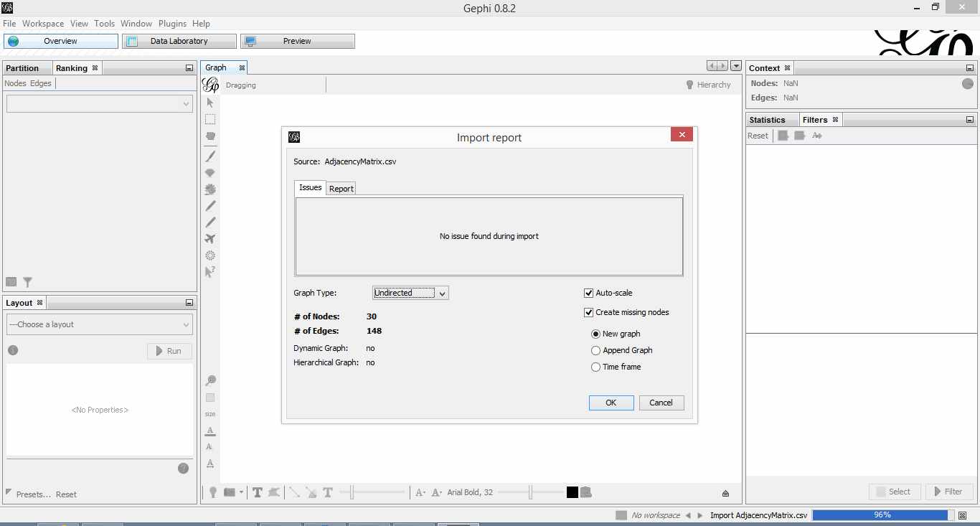
Task: Select the rectangle selection tool
Action: (x=210, y=119)
